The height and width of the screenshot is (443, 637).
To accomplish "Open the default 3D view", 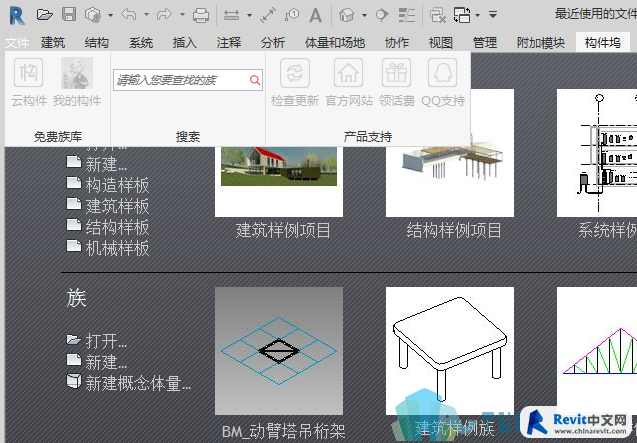I will pos(347,15).
